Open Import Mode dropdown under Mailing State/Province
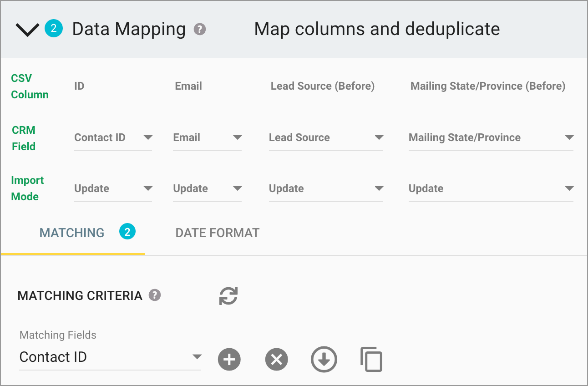 tap(570, 188)
